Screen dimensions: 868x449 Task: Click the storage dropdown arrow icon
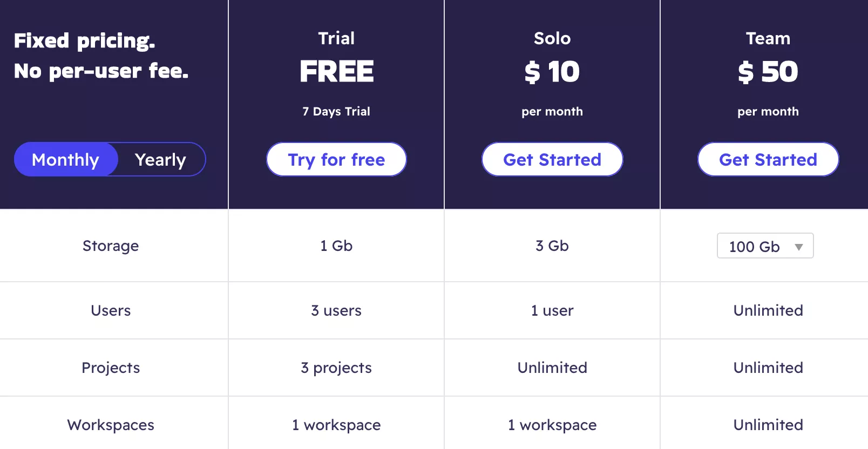pyautogui.click(x=799, y=247)
